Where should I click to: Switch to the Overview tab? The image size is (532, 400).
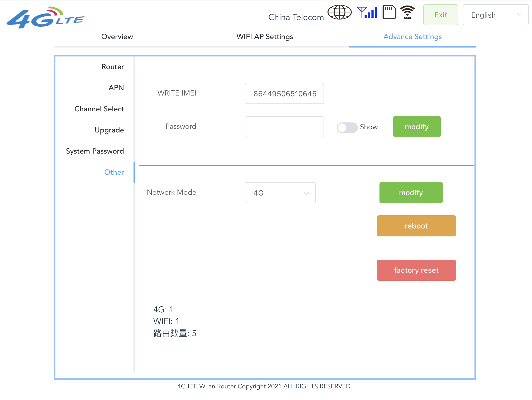[117, 37]
